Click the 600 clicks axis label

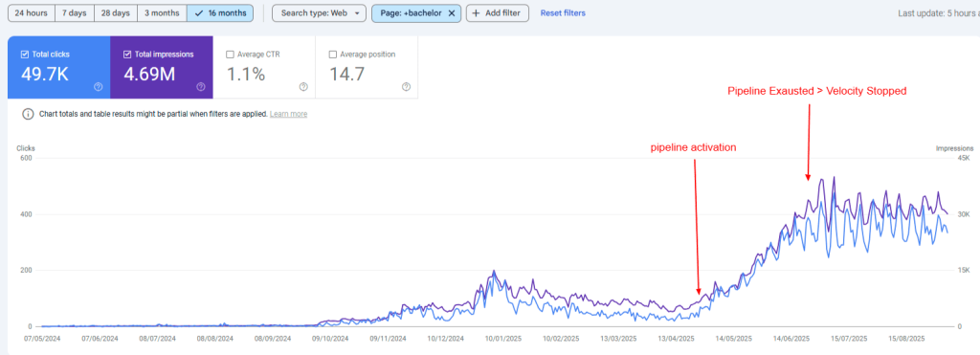pos(26,158)
